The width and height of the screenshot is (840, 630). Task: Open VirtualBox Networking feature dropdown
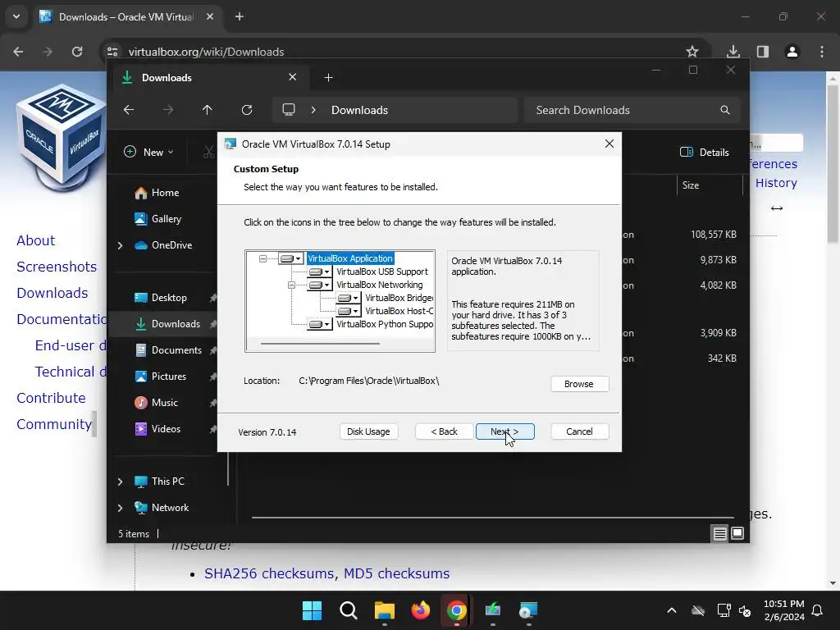pyautogui.click(x=320, y=285)
